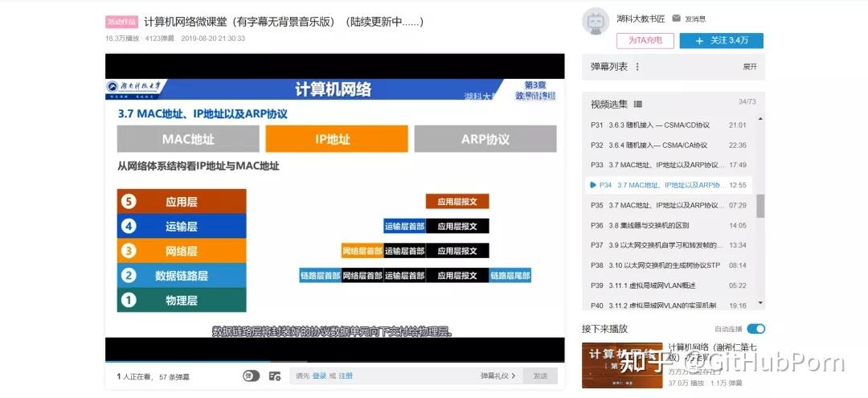This screenshot has height=398, width=868.
Task: Follow uploader with 关注 3.4万 button
Action: 721,40
